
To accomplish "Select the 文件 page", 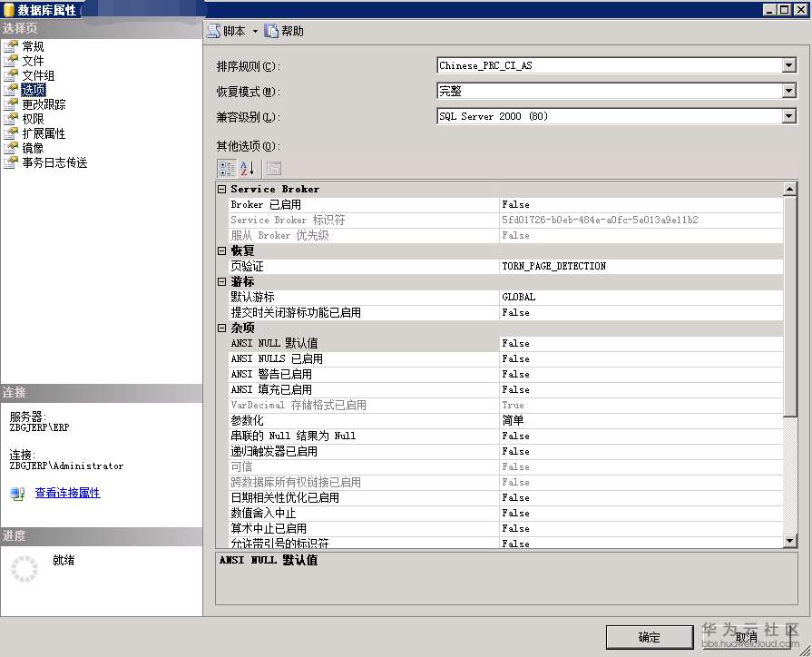I will pyautogui.click(x=33, y=61).
